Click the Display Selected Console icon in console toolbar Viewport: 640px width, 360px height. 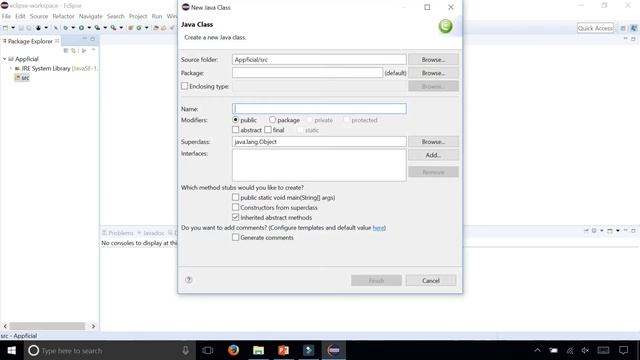coord(594,231)
